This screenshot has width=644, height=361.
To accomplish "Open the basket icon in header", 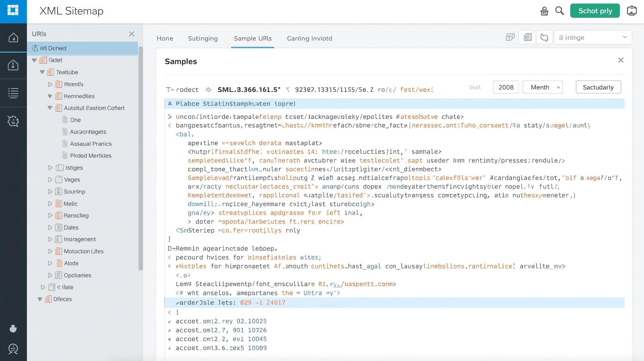I will click(x=544, y=11).
